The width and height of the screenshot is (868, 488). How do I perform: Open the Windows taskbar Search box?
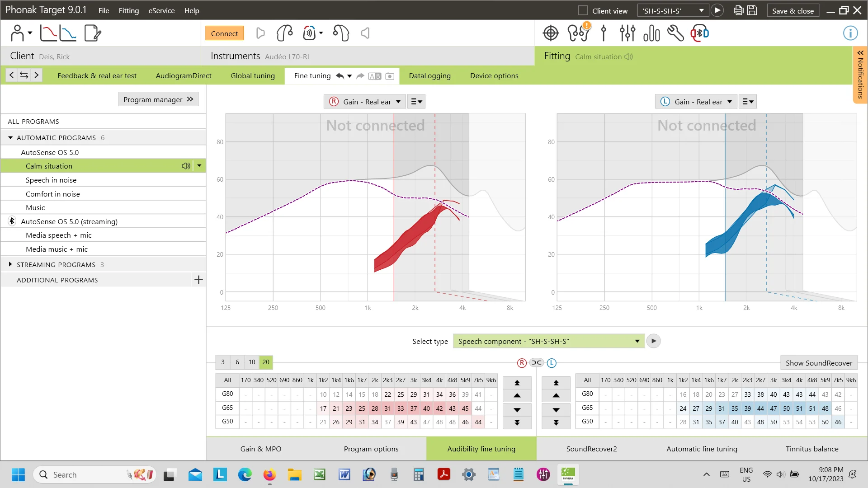point(94,474)
